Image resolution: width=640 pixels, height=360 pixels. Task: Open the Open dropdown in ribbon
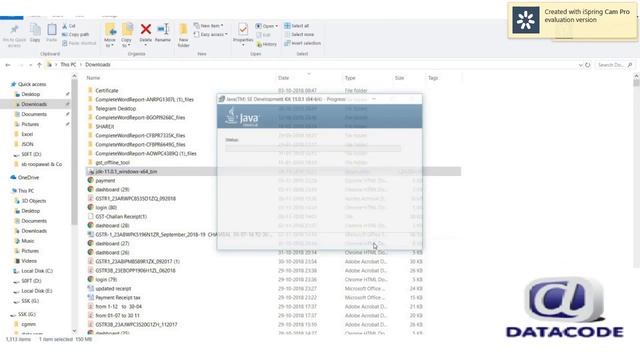[x=267, y=26]
